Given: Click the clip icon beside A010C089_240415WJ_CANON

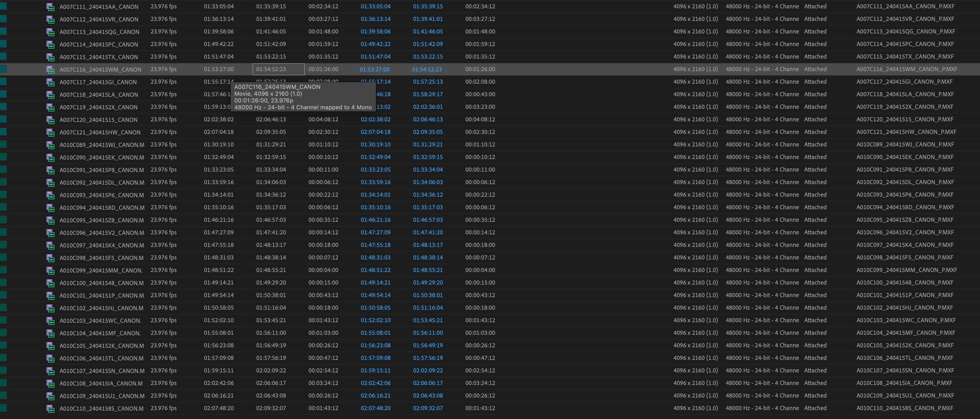Looking at the screenshot, I should pos(50,145).
